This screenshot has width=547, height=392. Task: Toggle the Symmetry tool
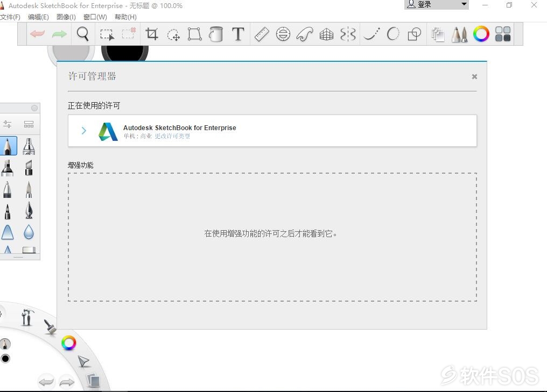[348, 34]
